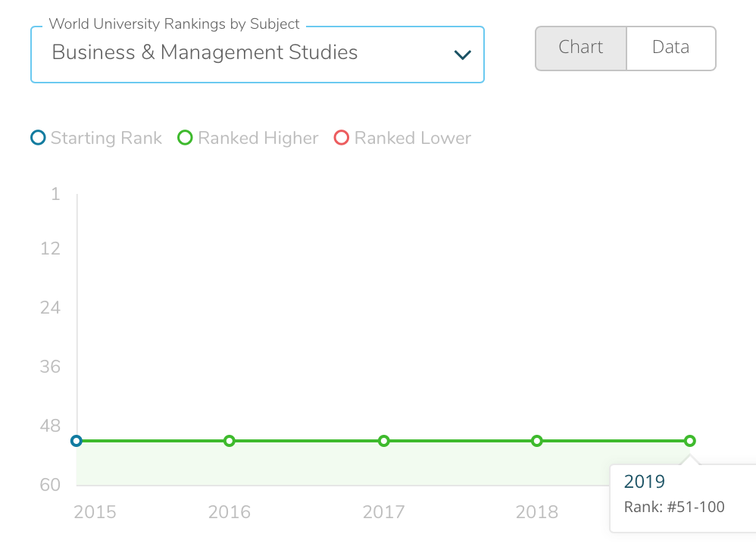Click the y-axis label 36

[50, 367]
